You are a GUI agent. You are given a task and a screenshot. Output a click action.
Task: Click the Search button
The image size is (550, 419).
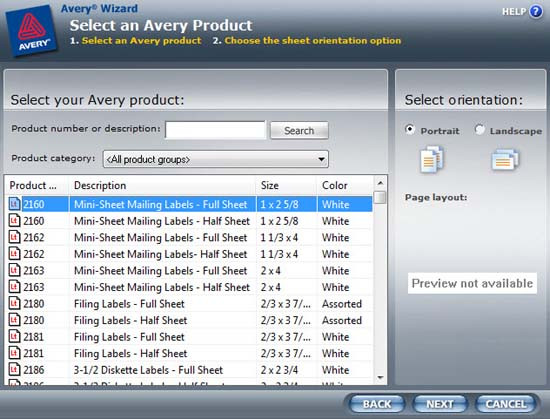[299, 130]
